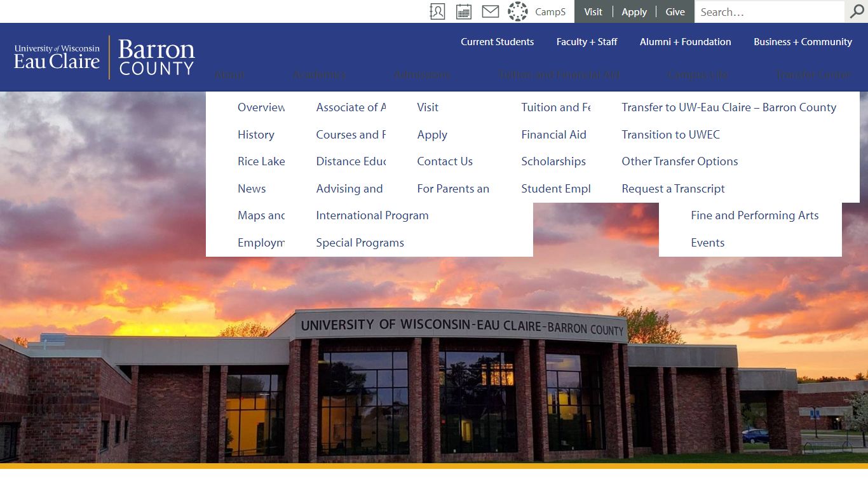Select History in About submenu
The width and height of the screenshot is (868, 488).
(x=256, y=135)
